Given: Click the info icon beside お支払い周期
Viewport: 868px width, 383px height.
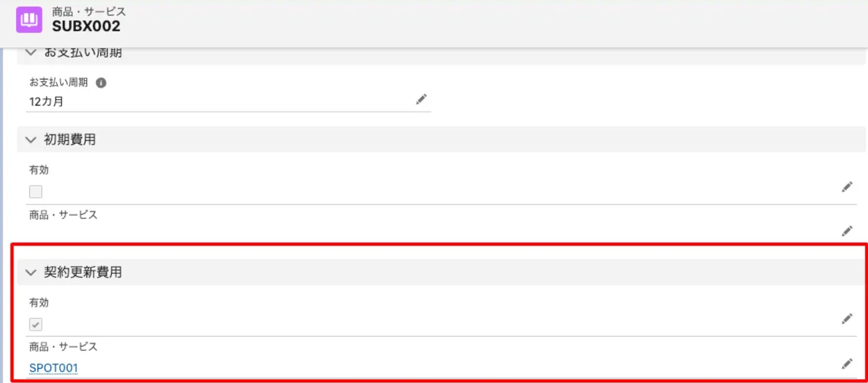Looking at the screenshot, I should 101,82.
